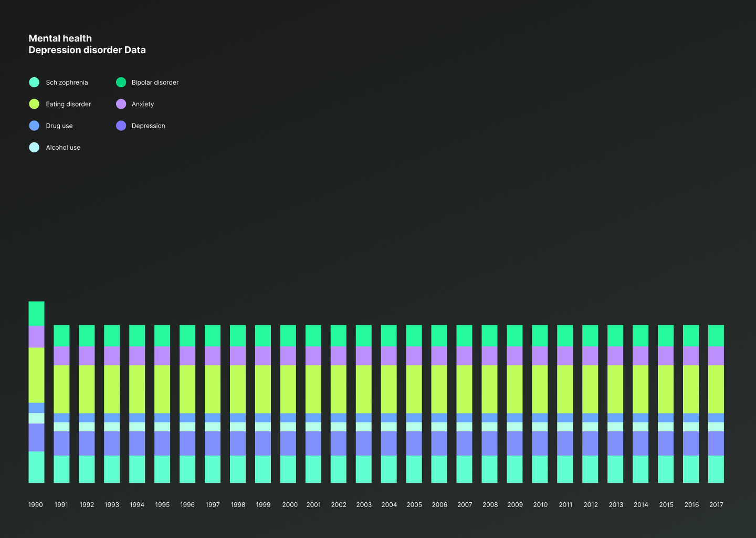
Task: Click the 'Alcohol use' legend text
Action: coord(63,148)
